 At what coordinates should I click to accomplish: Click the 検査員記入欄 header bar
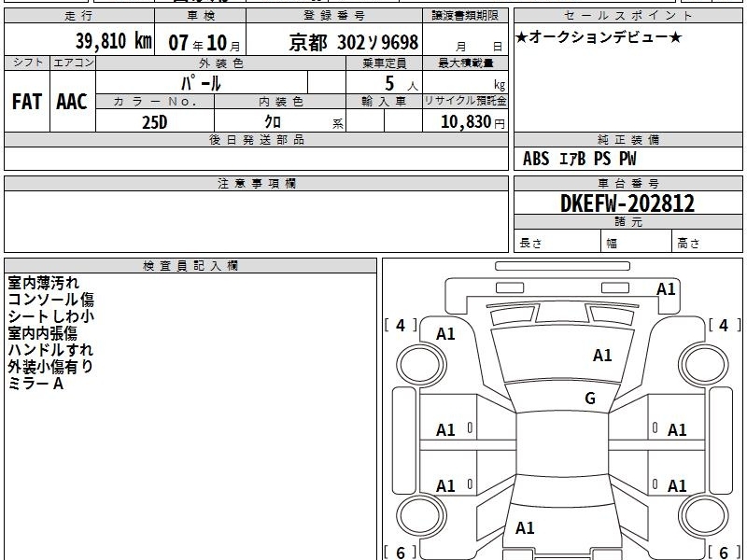190,266
